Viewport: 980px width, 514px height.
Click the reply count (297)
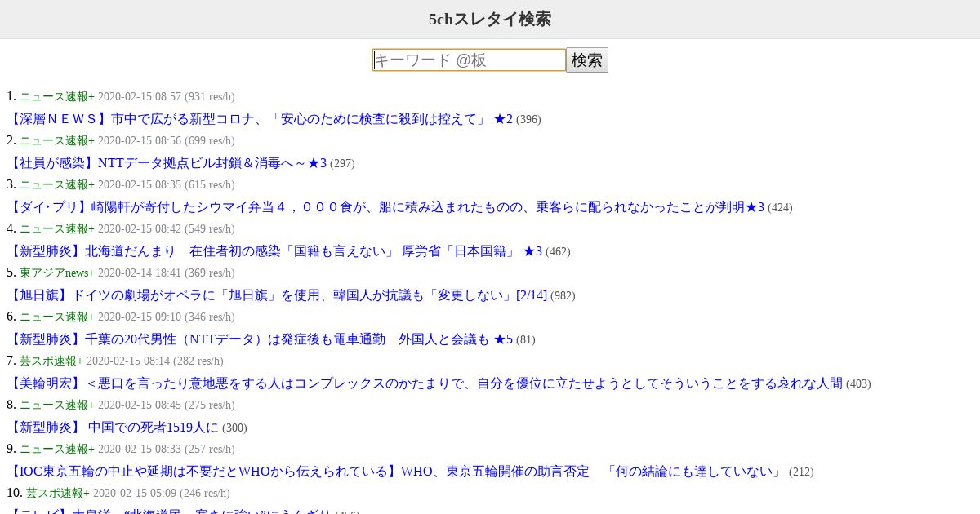pyautogui.click(x=342, y=164)
